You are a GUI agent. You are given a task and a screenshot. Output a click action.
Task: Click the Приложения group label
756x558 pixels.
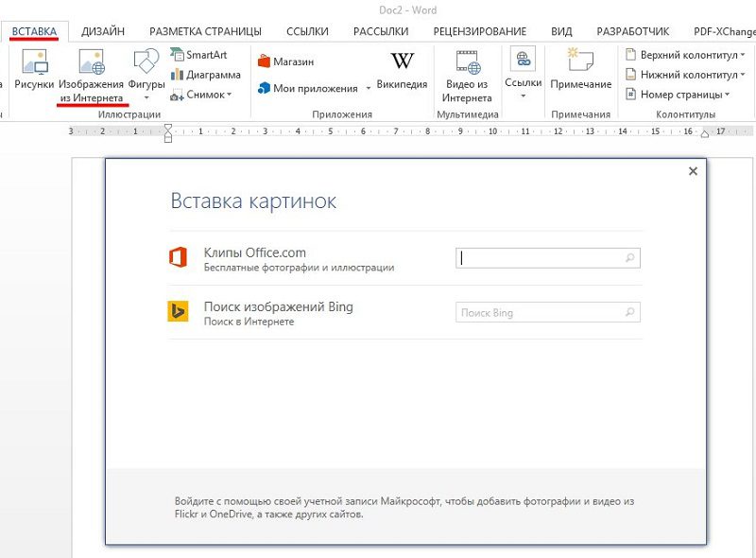click(x=342, y=114)
